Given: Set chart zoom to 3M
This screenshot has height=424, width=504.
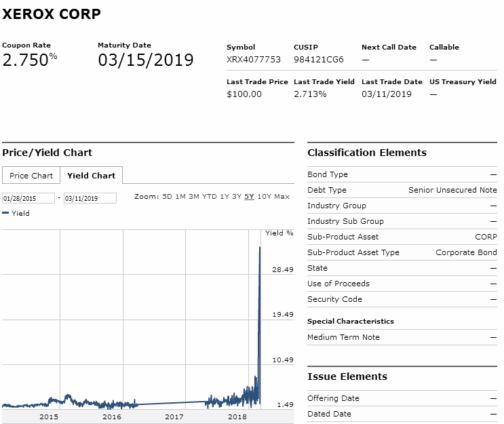Looking at the screenshot, I should click(194, 197).
